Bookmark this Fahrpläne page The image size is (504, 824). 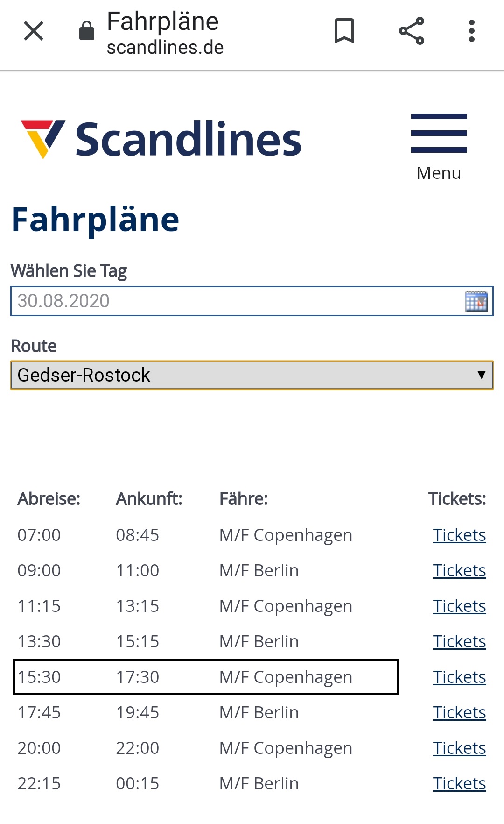(344, 31)
